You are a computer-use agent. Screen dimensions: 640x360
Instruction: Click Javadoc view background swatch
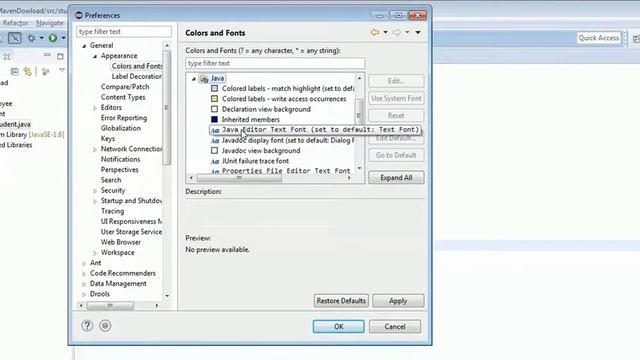coord(214,151)
